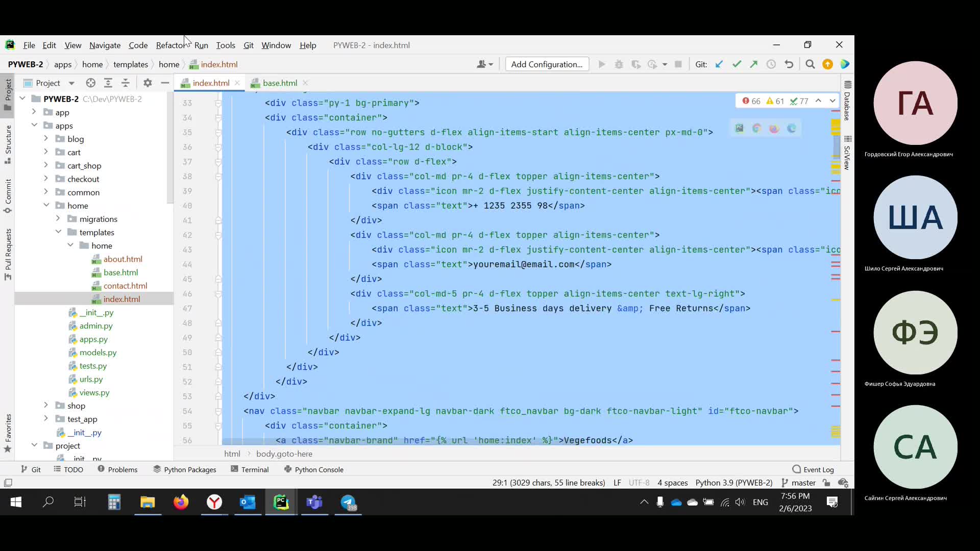
Task: Open the Database side panel
Action: [x=847, y=101]
